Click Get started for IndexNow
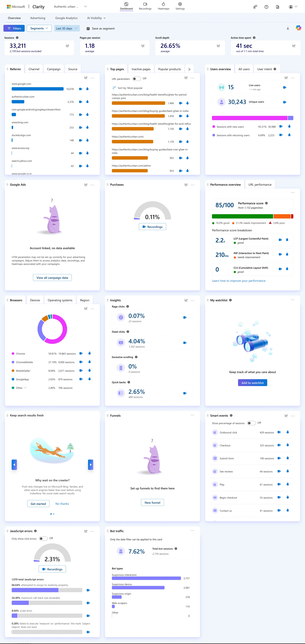Screen dimensions: 305x644 click(x=38, y=504)
